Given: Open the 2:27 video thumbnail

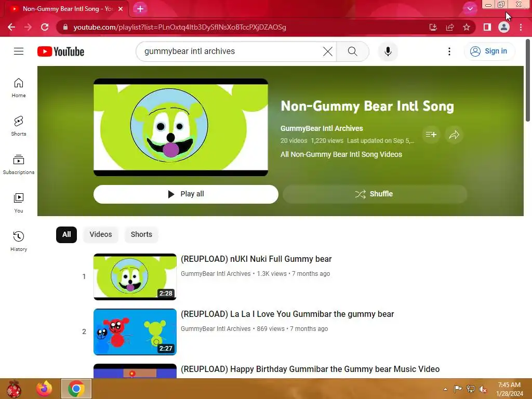Looking at the screenshot, I should (x=135, y=332).
